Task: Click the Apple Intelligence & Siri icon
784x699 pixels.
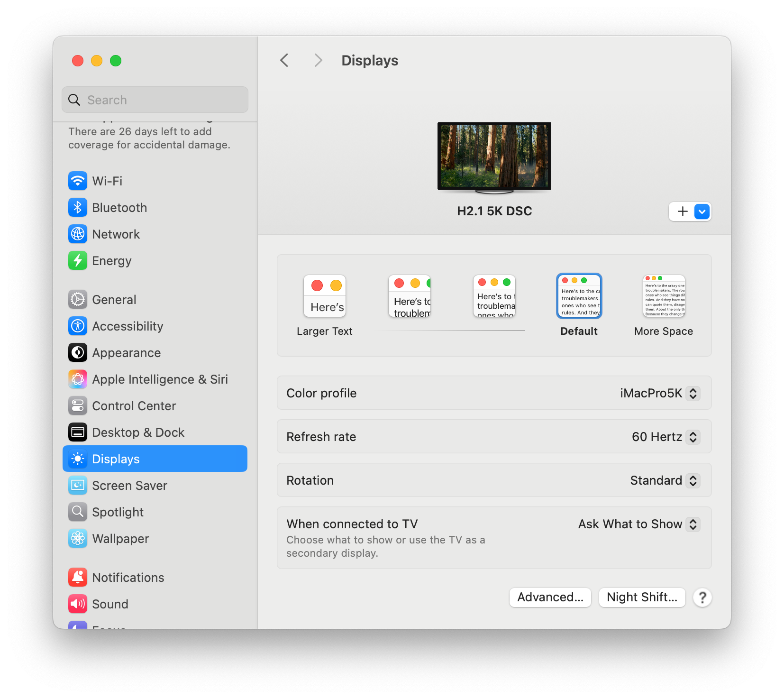Action: pos(78,379)
